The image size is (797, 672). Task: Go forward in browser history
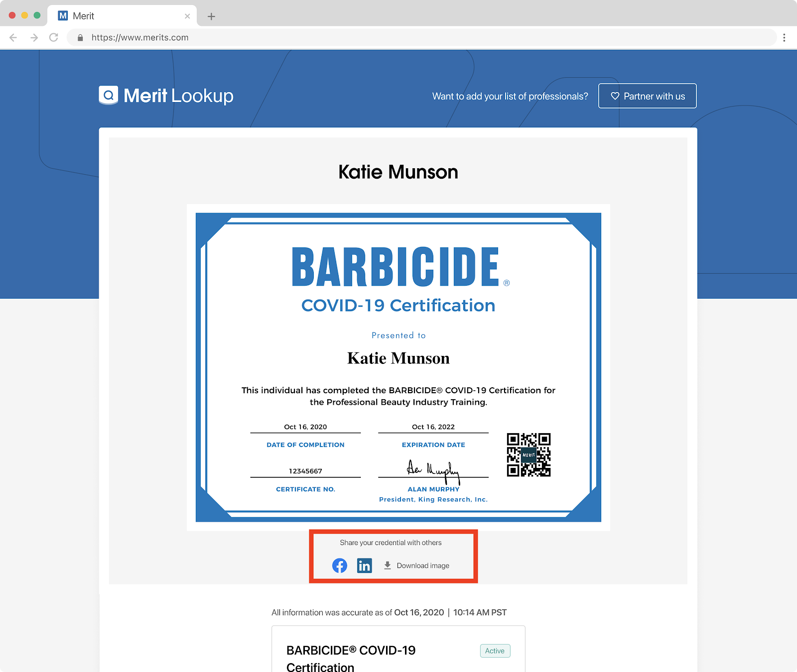pos(34,37)
